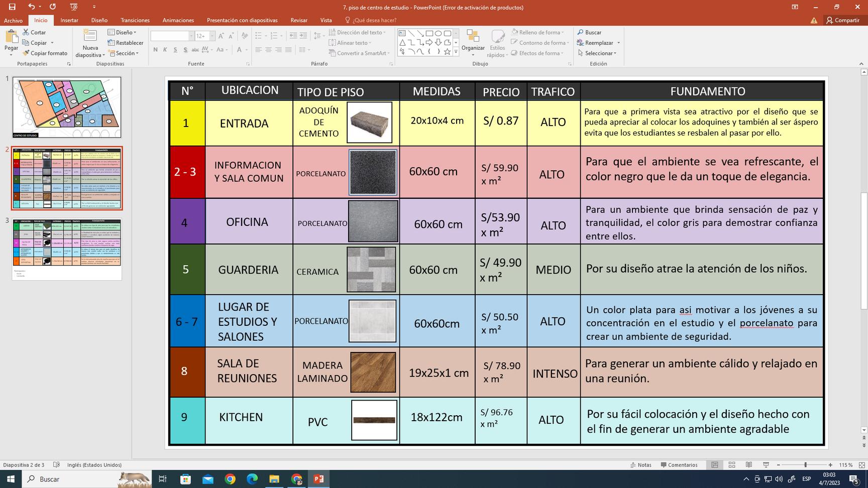868x488 pixels.
Task: Adjust the zoom slider handle
Action: tap(805, 465)
